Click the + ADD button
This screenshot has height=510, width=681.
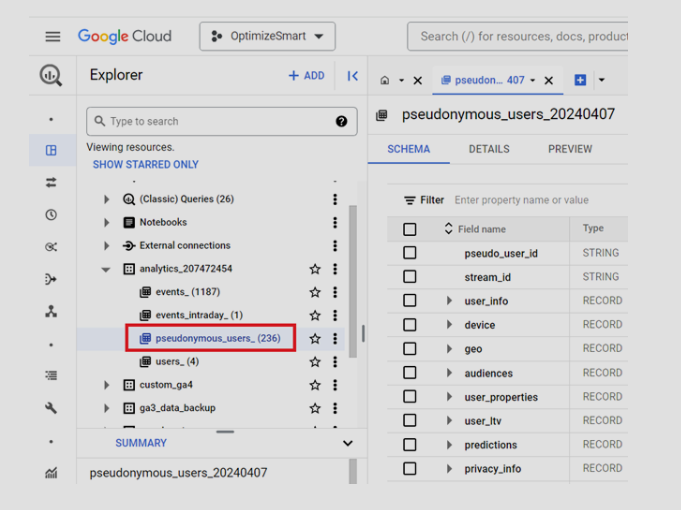[307, 76]
